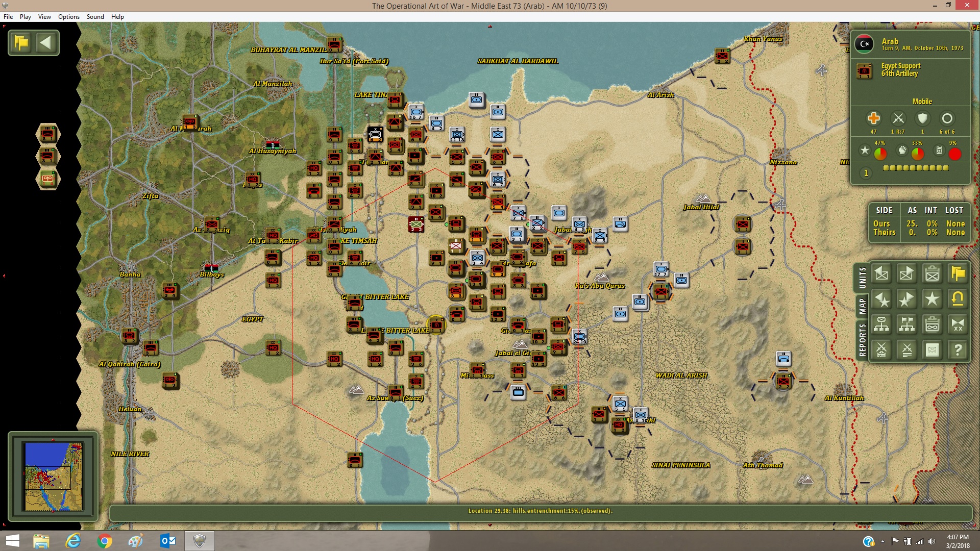
Task: Open the crossed swords planner clipboard icon
Action: pyautogui.click(x=881, y=350)
